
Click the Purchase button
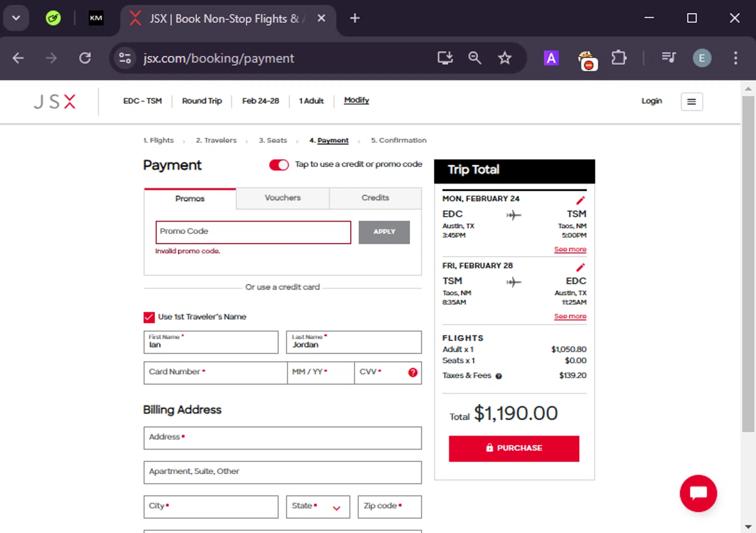coord(514,448)
